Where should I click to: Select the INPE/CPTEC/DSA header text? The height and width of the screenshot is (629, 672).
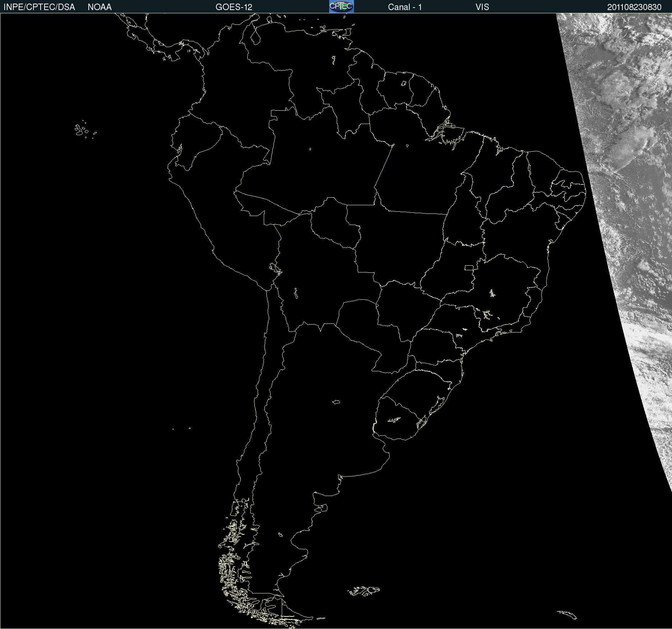(39, 7)
